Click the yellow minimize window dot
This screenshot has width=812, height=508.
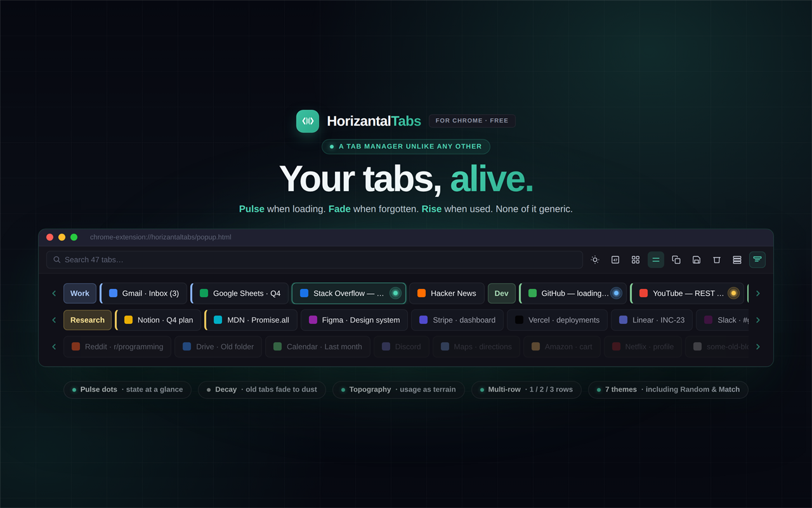[x=62, y=237]
